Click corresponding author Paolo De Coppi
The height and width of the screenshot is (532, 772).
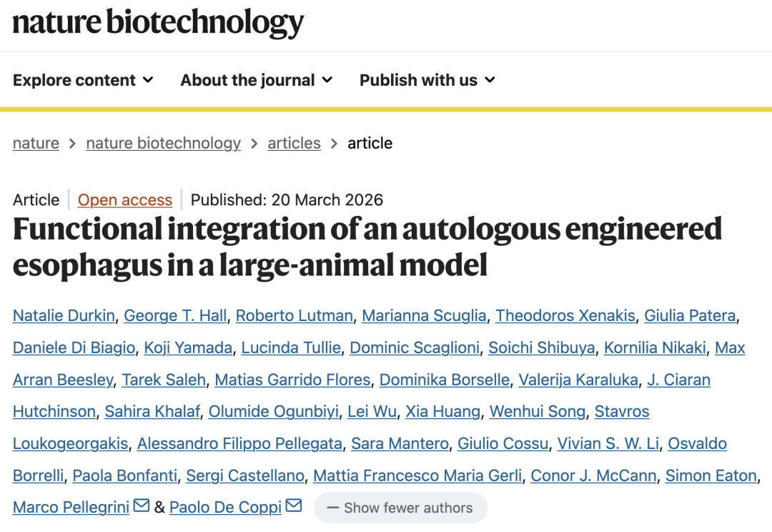(x=226, y=508)
